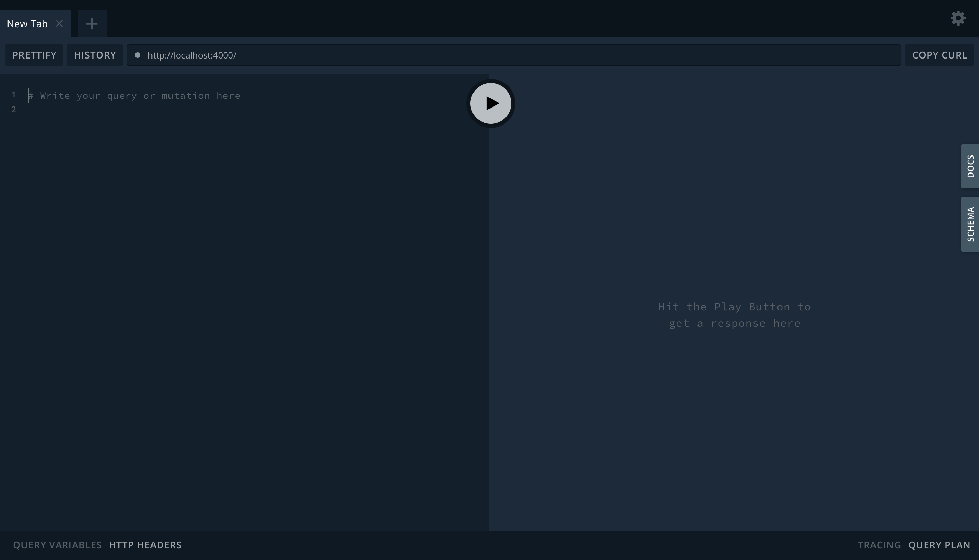Viewport: 979px width, 560px height.
Task: Expand the SCHEMA side panel
Action: (x=970, y=224)
